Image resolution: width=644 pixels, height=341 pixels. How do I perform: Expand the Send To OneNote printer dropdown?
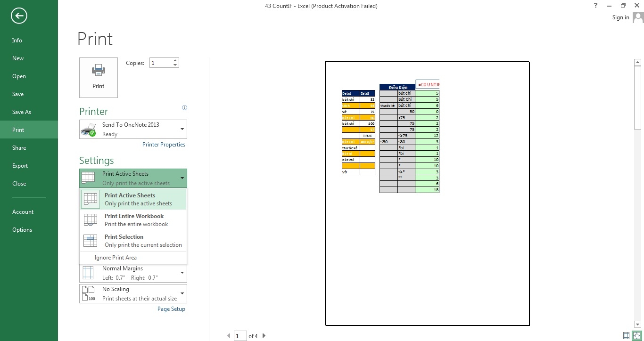pyautogui.click(x=182, y=129)
